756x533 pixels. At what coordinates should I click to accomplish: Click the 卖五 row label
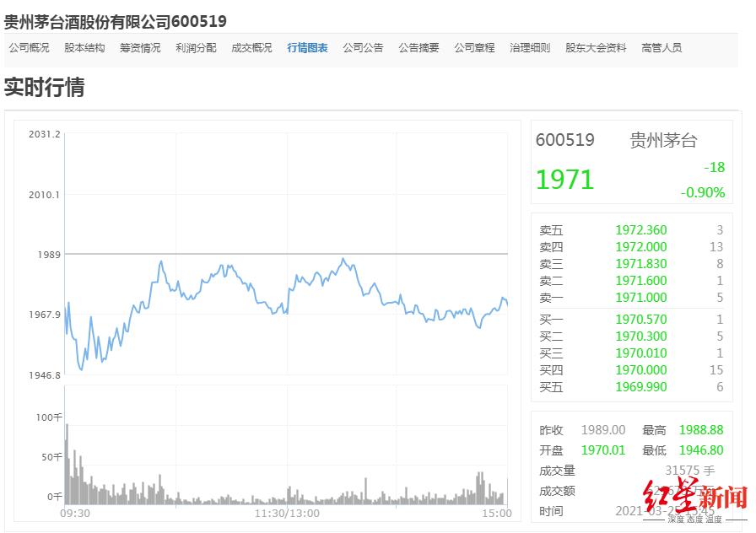pyautogui.click(x=551, y=230)
